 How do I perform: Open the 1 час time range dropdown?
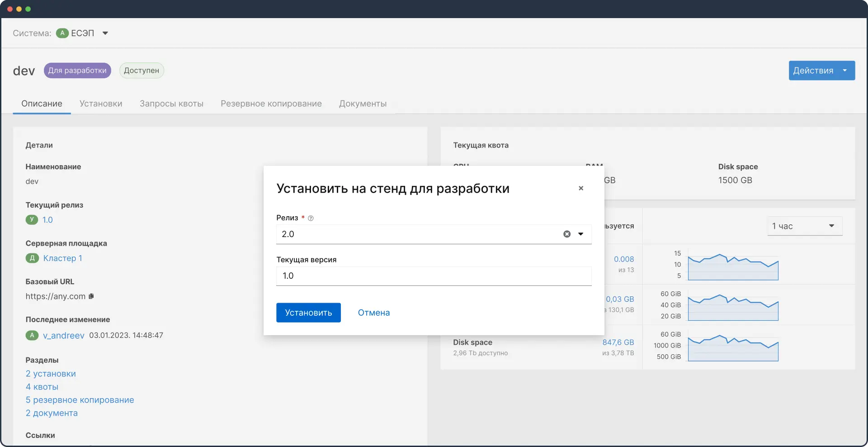coord(805,226)
